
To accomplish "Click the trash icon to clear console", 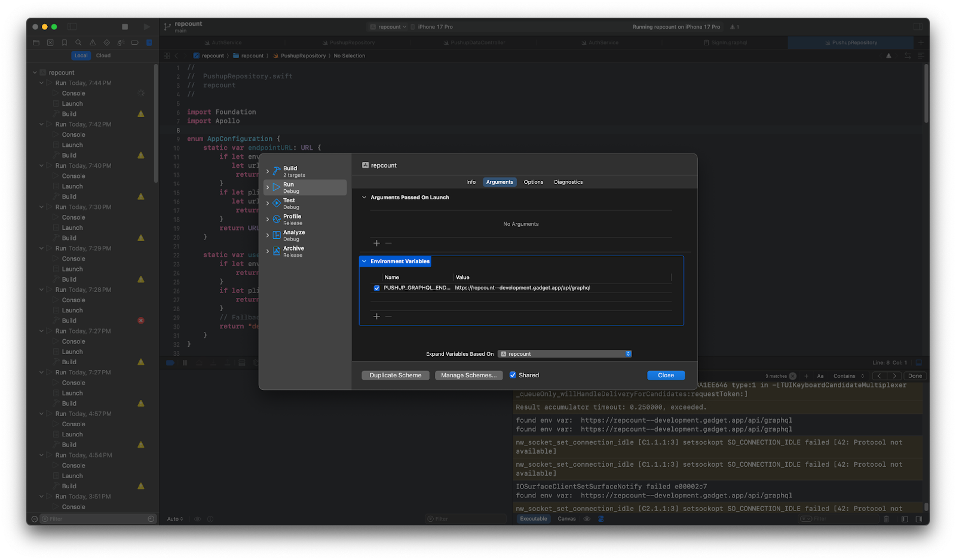I will (886, 519).
